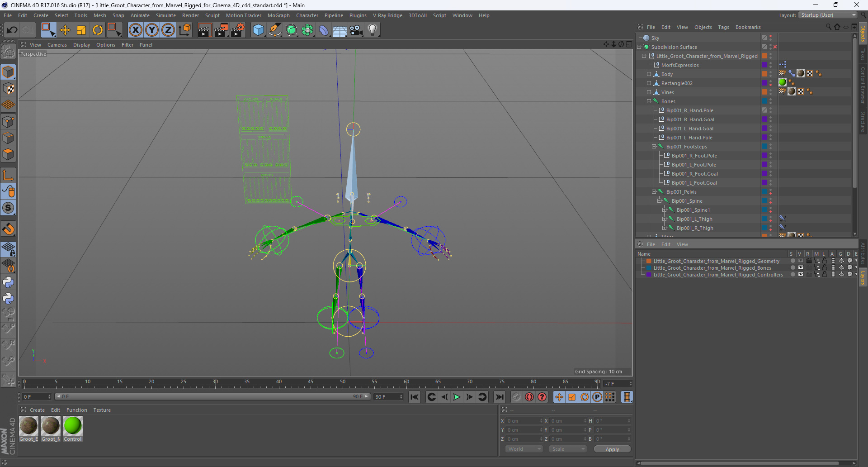This screenshot has width=868, height=467.
Task: Add a Floor environment object
Action: pyautogui.click(x=340, y=30)
